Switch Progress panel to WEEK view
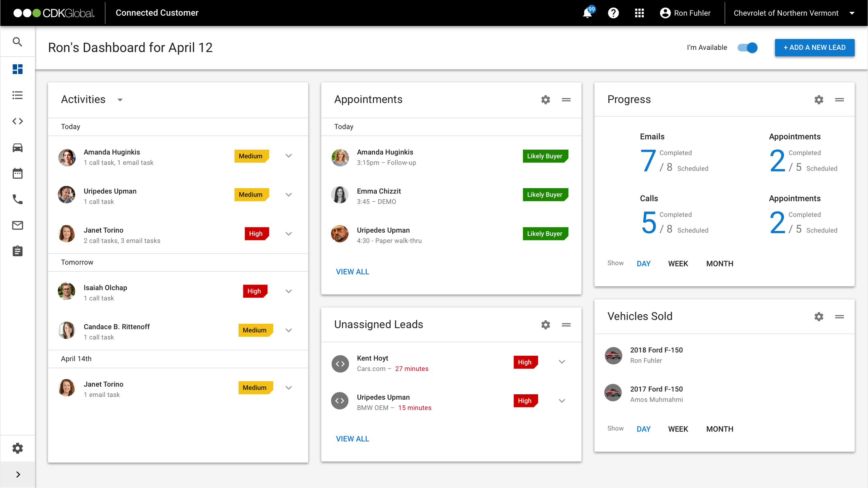The width and height of the screenshot is (868, 488). pyautogui.click(x=678, y=264)
